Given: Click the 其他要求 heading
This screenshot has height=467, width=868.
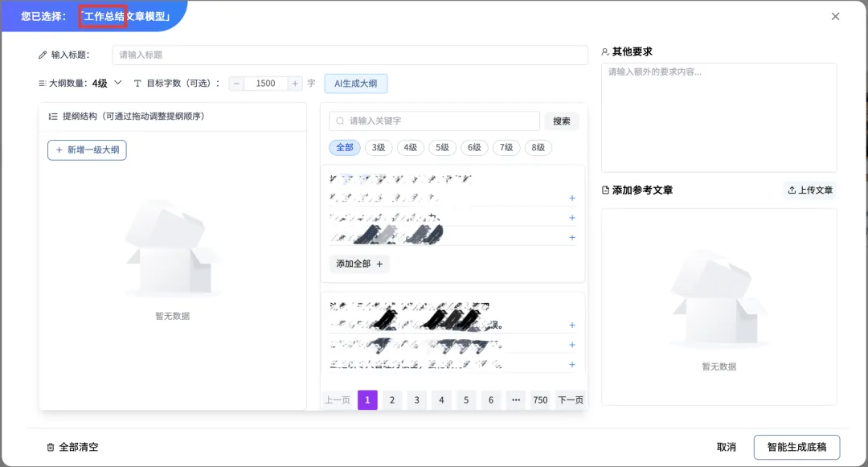Looking at the screenshot, I should [x=633, y=52].
